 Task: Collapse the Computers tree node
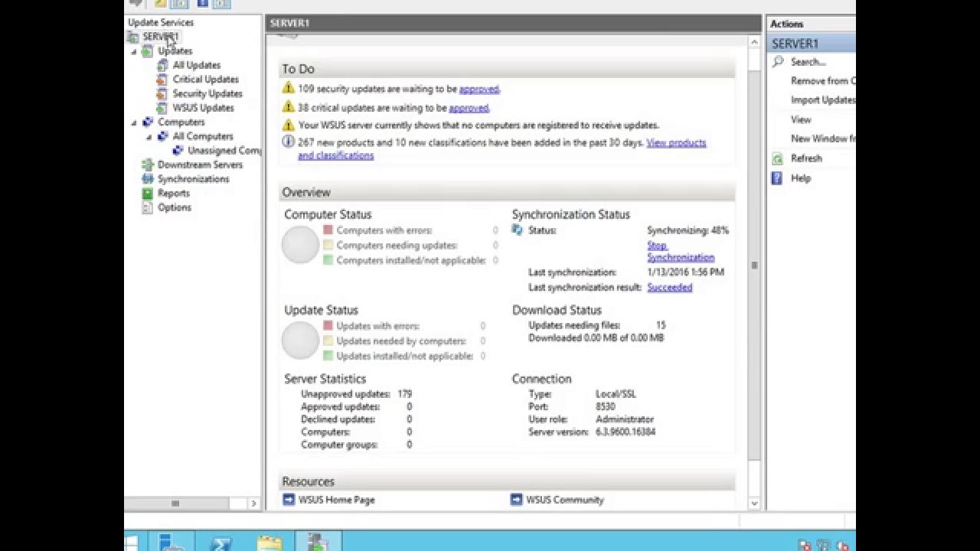click(134, 123)
